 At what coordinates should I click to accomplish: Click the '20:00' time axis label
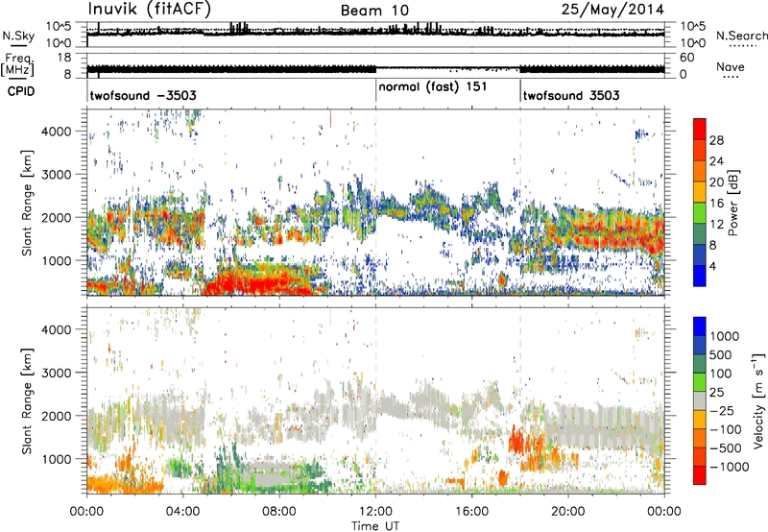pyautogui.click(x=567, y=512)
